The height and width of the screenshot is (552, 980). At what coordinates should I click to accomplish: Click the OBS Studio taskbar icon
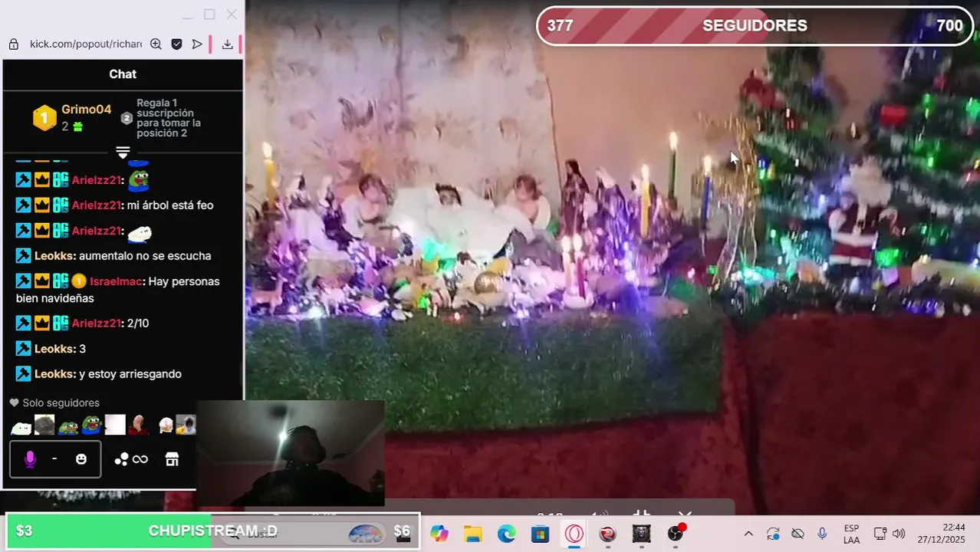pyautogui.click(x=676, y=534)
